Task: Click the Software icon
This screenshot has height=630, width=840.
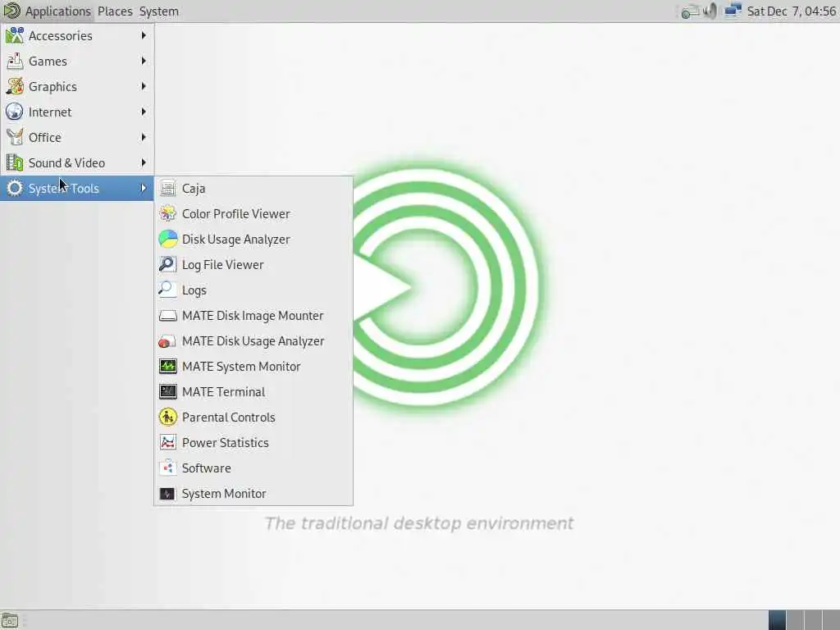Action: point(167,468)
